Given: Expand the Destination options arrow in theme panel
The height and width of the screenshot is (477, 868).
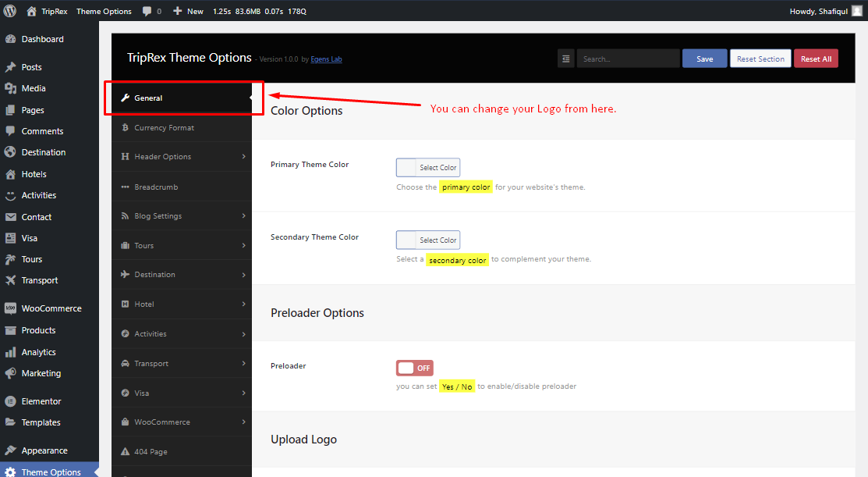Looking at the screenshot, I should coord(243,275).
